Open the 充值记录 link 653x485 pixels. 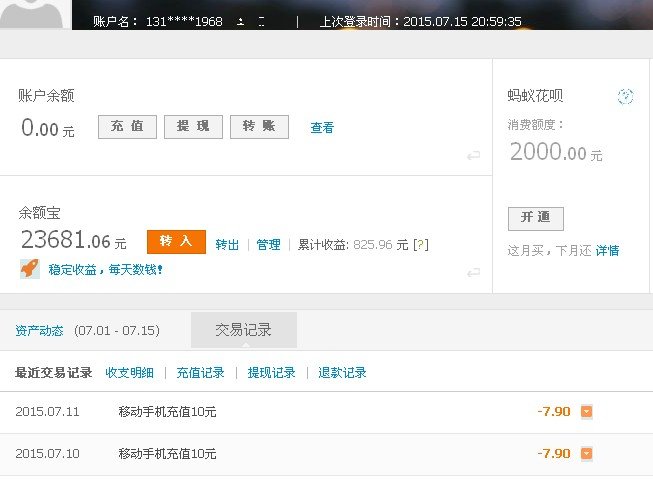point(200,372)
